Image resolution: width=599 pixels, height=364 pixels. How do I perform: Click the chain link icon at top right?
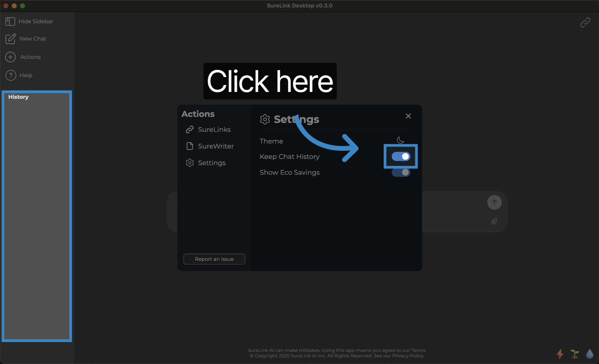pyautogui.click(x=585, y=23)
